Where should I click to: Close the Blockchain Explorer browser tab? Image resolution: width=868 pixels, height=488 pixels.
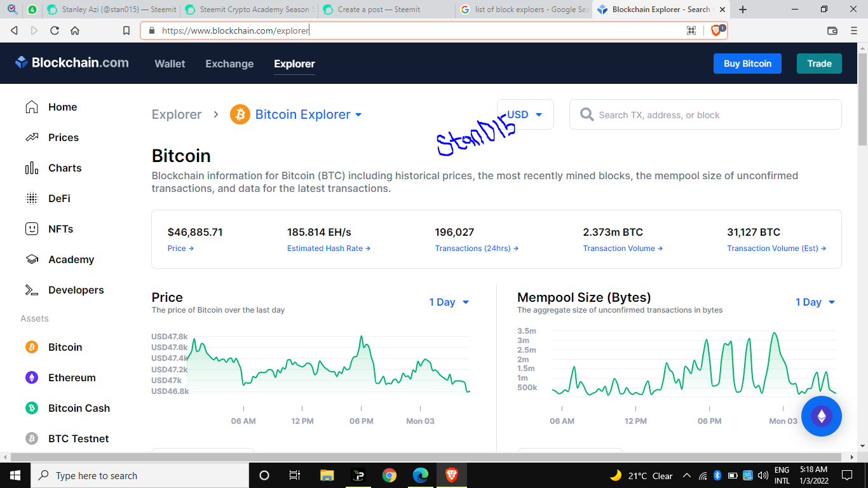pos(722,10)
